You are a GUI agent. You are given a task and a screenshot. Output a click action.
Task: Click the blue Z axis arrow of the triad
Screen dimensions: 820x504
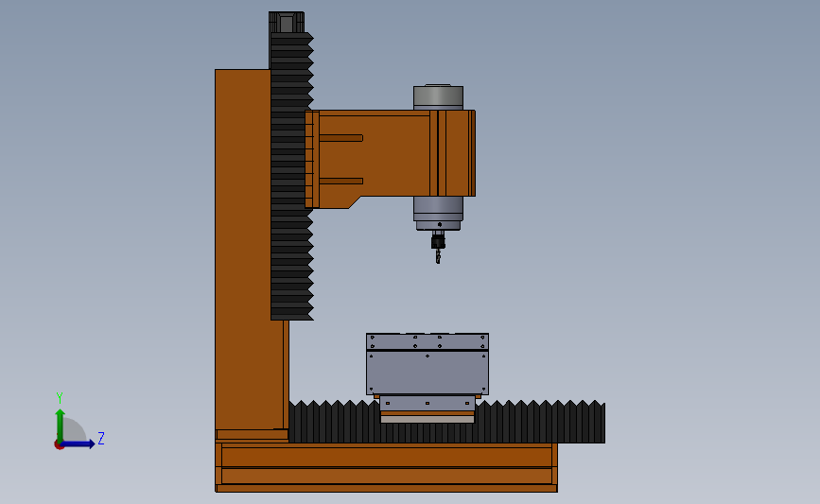tap(79, 443)
